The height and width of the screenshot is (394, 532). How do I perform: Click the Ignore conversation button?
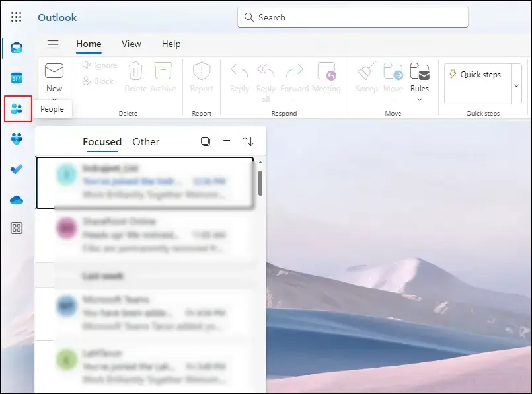tap(100, 65)
